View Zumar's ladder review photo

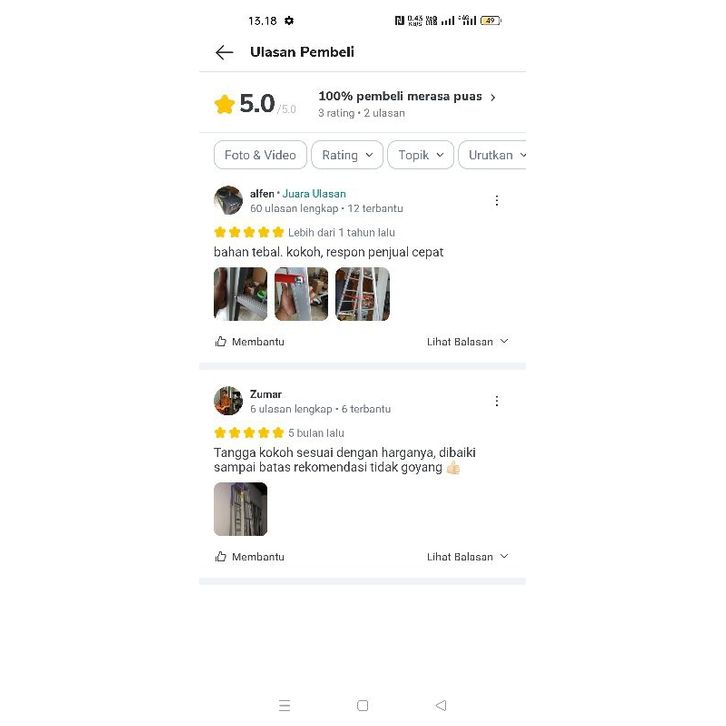pos(240,509)
